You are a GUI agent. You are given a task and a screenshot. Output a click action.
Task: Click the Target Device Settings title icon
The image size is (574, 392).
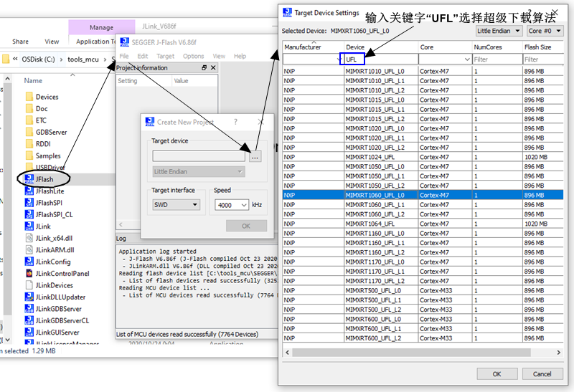click(288, 12)
